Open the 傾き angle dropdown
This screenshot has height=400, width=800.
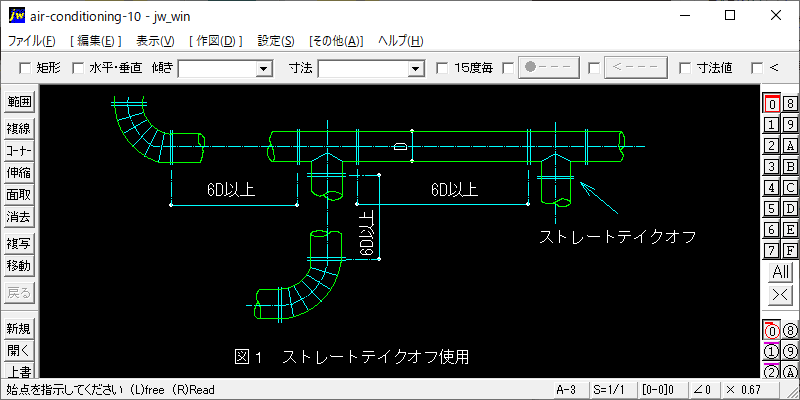click(264, 68)
